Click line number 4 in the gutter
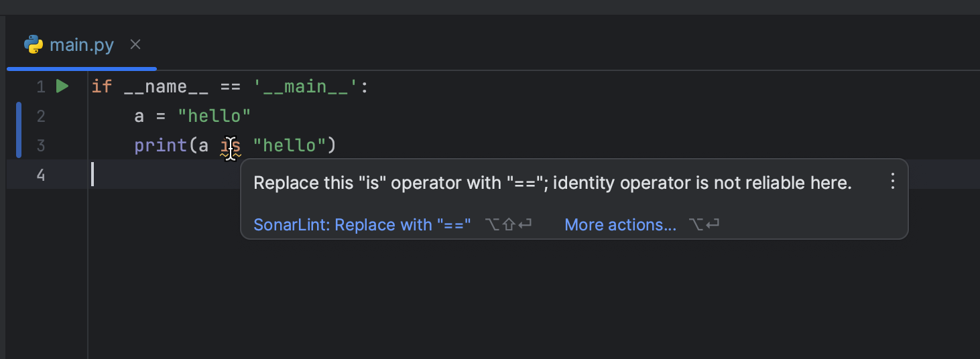Image resolution: width=980 pixels, height=359 pixels. click(41, 175)
